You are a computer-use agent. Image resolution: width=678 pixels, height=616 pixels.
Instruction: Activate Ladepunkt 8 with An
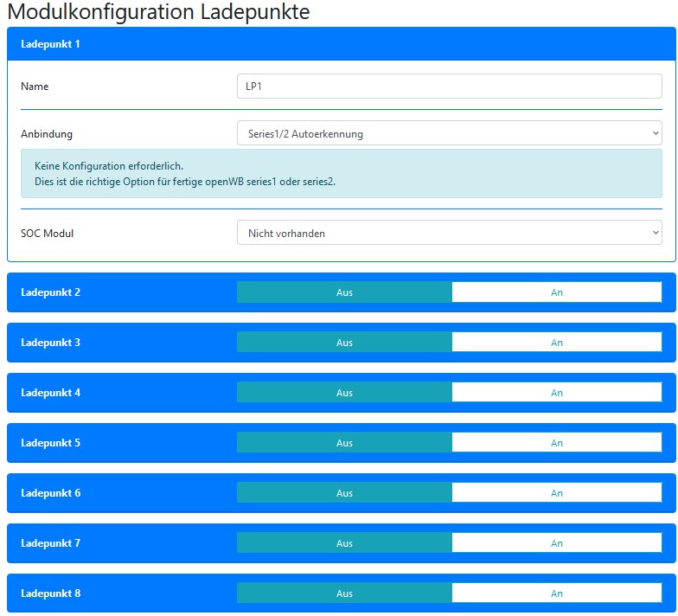point(556,594)
